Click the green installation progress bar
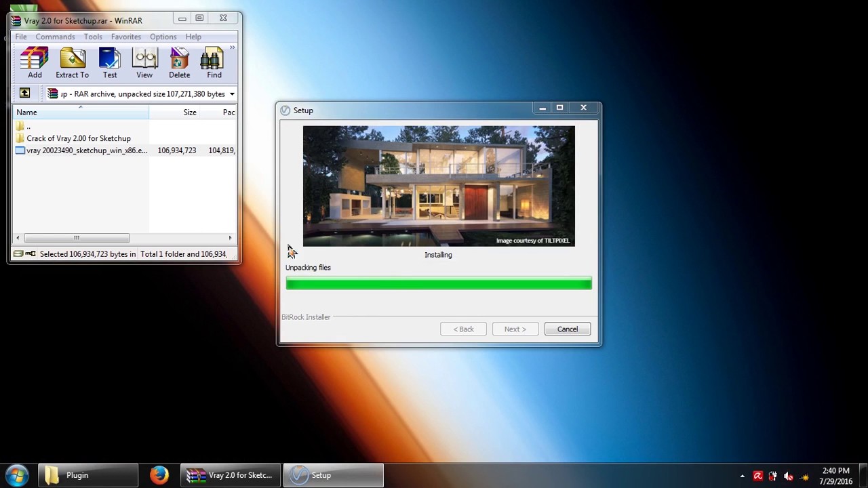This screenshot has height=488, width=868. [x=439, y=283]
